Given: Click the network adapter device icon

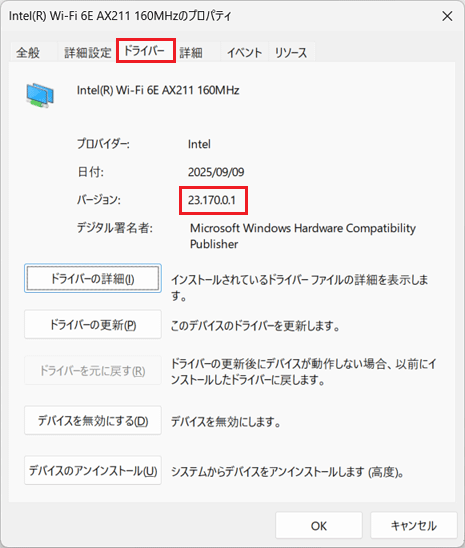Looking at the screenshot, I should pos(40,95).
